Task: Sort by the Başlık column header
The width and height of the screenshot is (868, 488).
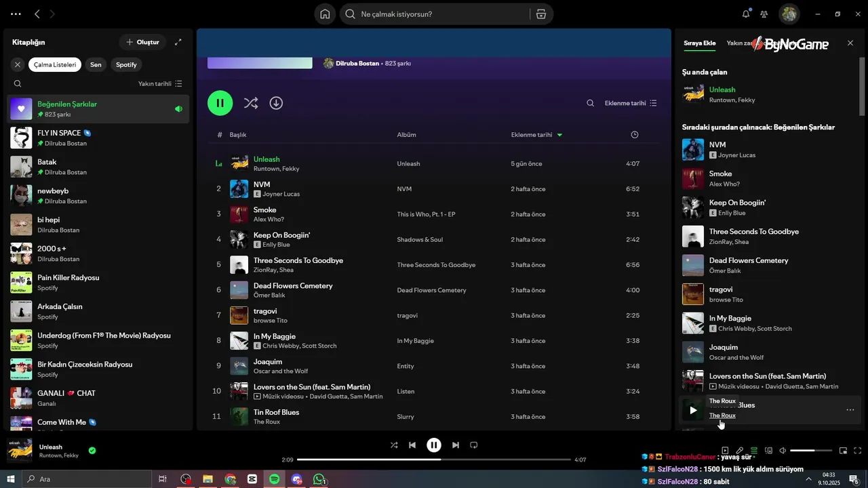Action: tap(238, 135)
